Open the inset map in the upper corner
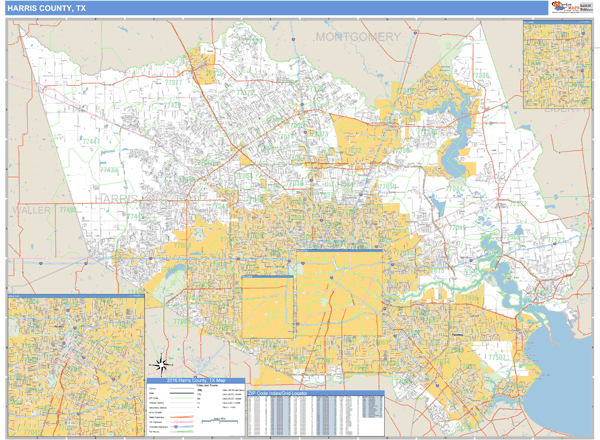This screenshot has height=440, width=600. coord(557,64)
